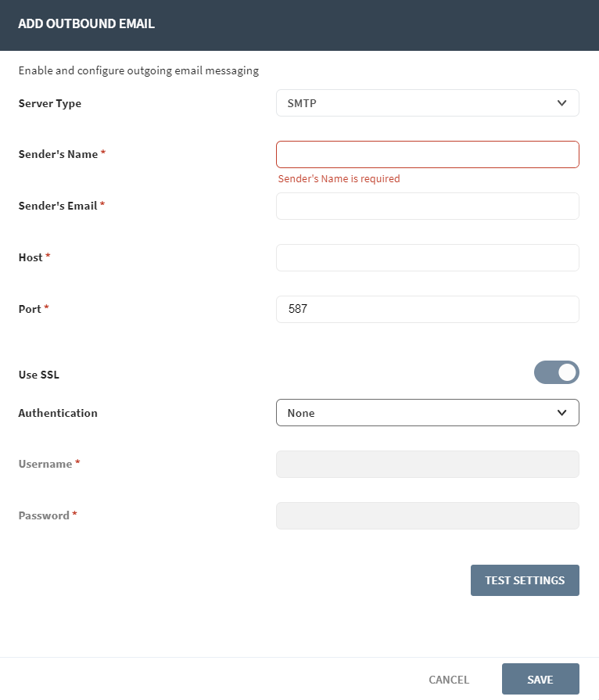Click the "Enable and configure outgoing email messaging" text
The image size is (599, 700).
click(138, 70)
